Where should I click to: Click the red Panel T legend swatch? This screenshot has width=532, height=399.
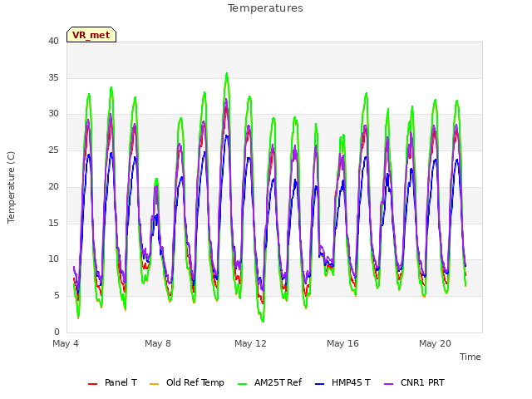coord(92,384)
